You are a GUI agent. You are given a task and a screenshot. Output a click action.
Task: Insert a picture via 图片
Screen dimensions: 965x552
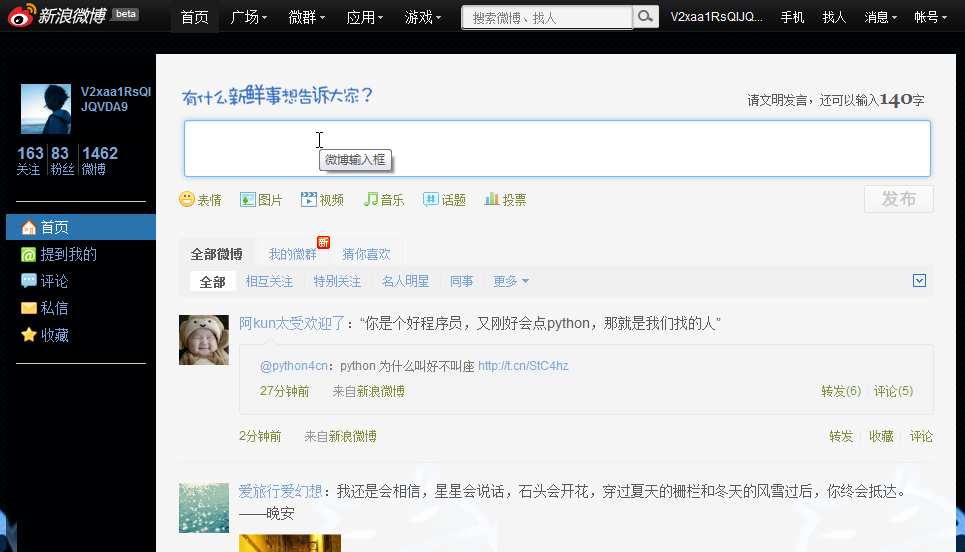click(261, 199)
